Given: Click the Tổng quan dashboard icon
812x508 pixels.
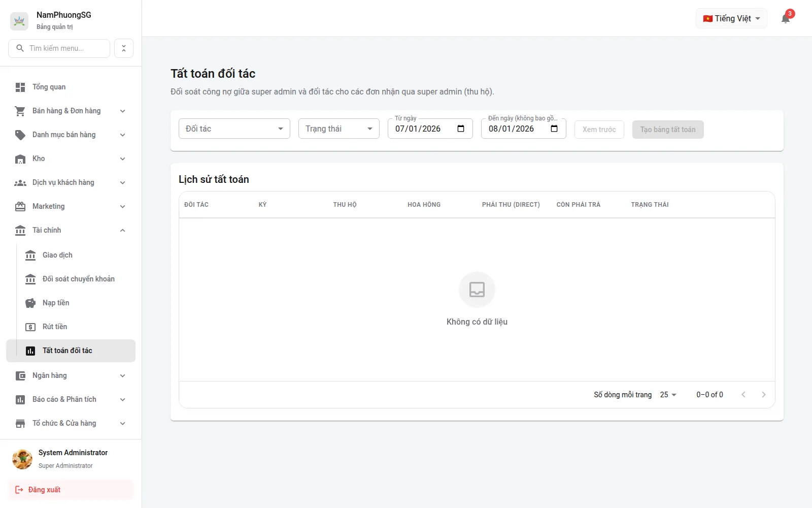Looking at the screenshot, I should coord(20,87).
